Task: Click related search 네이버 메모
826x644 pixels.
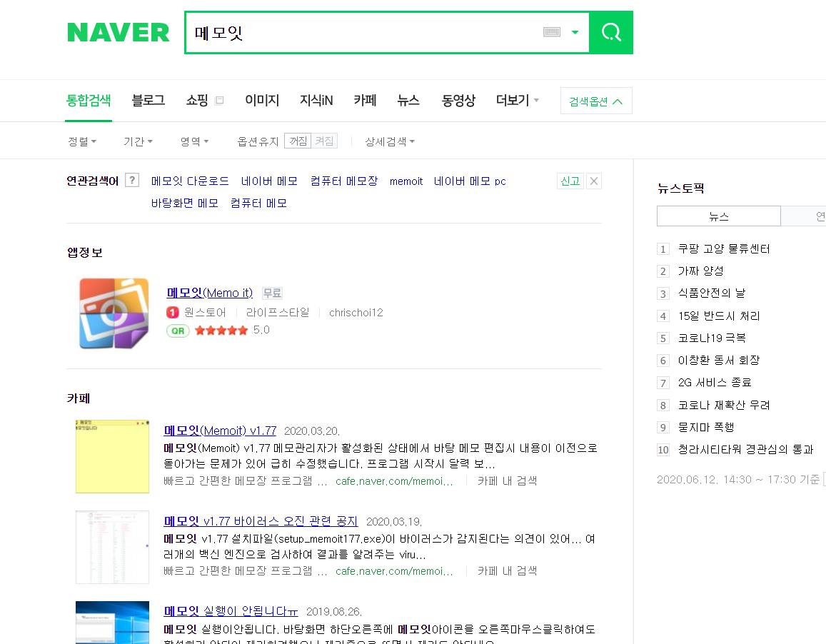Action: 269,181
